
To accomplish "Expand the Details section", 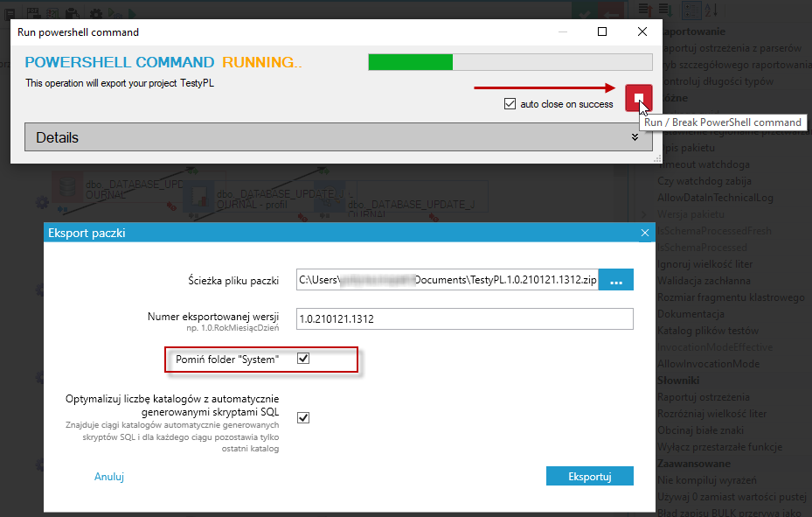I will coord(338,137).
